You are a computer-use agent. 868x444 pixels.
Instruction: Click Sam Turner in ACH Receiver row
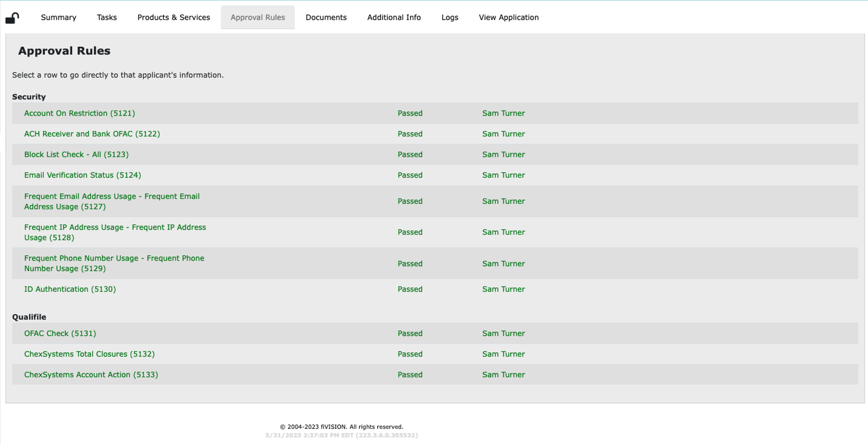[x=504, y=134]
